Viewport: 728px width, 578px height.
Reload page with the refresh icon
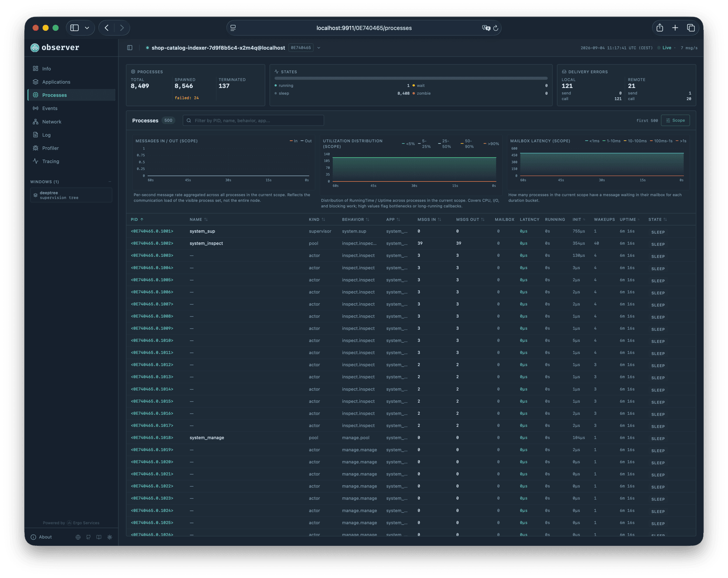[496, 28]
